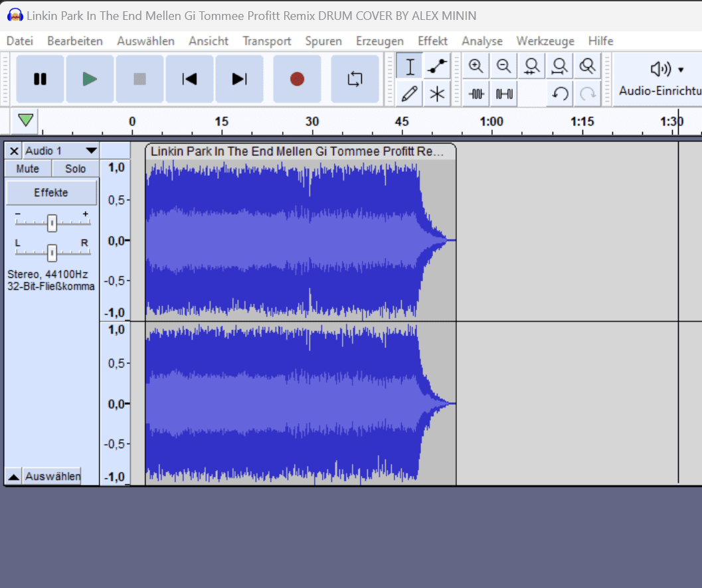Start recording with the red Record button
The image size is (702, 588).
point(297,79)
